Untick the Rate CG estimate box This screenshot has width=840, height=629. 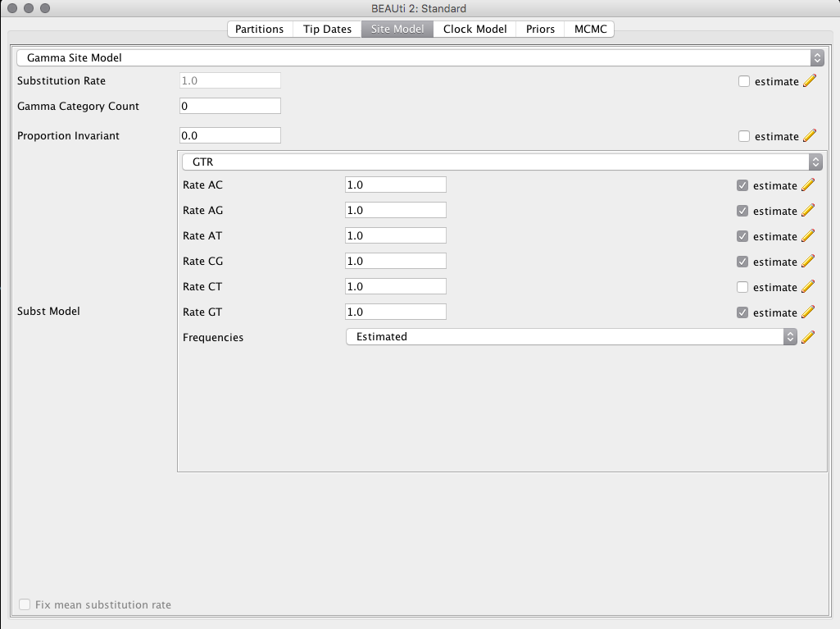pos(742,262)
